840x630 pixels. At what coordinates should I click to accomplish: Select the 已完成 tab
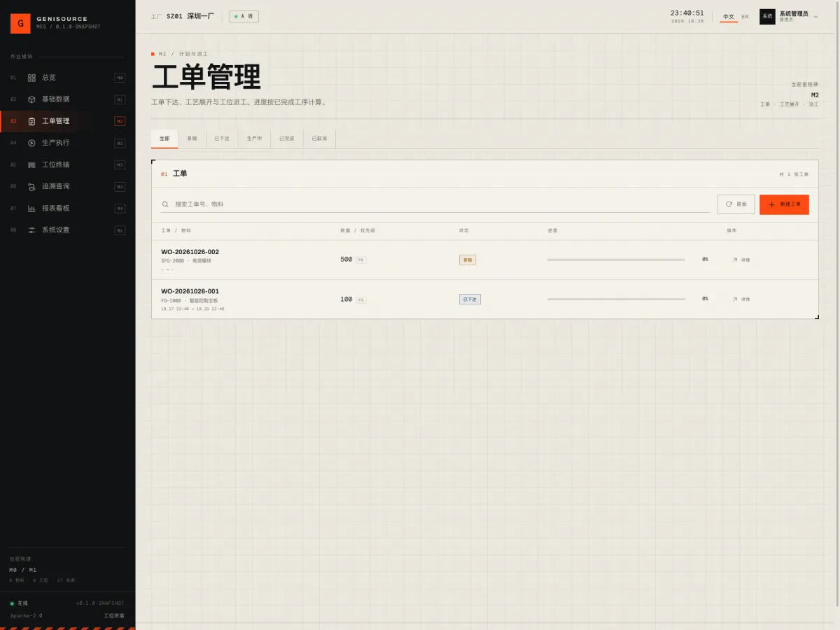point(287,139)
